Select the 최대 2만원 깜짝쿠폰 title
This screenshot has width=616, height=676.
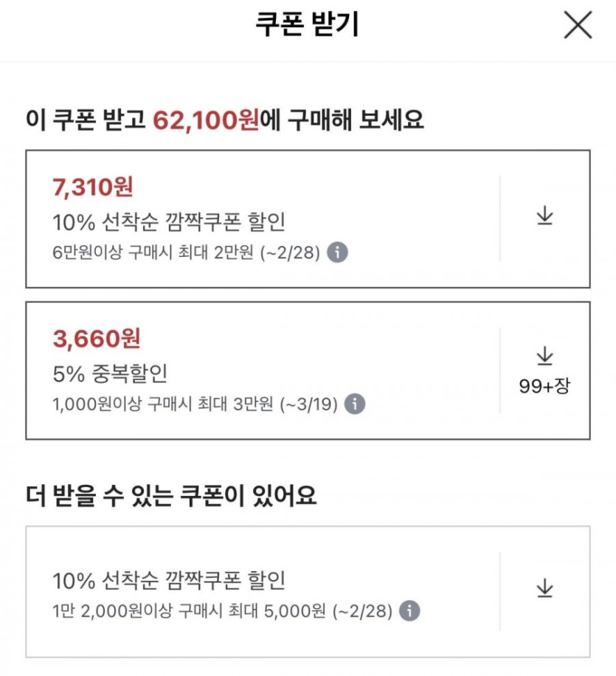coord(169,221)
